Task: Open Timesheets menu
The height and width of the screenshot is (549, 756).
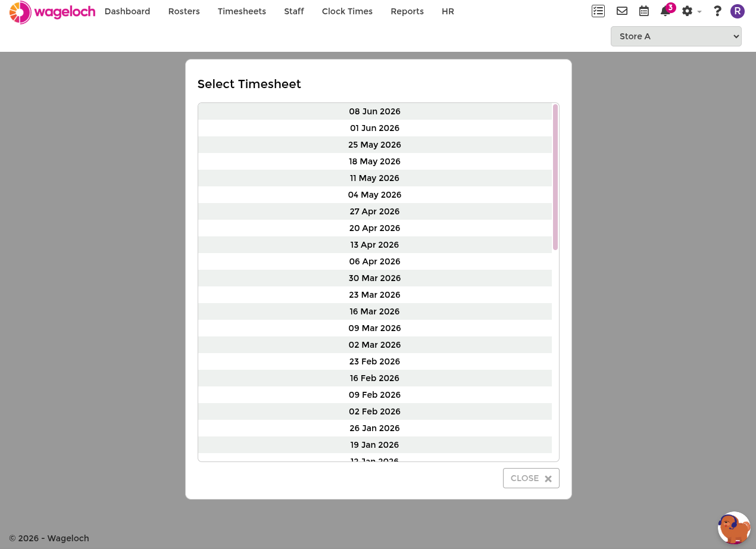Action: (242, 11)
